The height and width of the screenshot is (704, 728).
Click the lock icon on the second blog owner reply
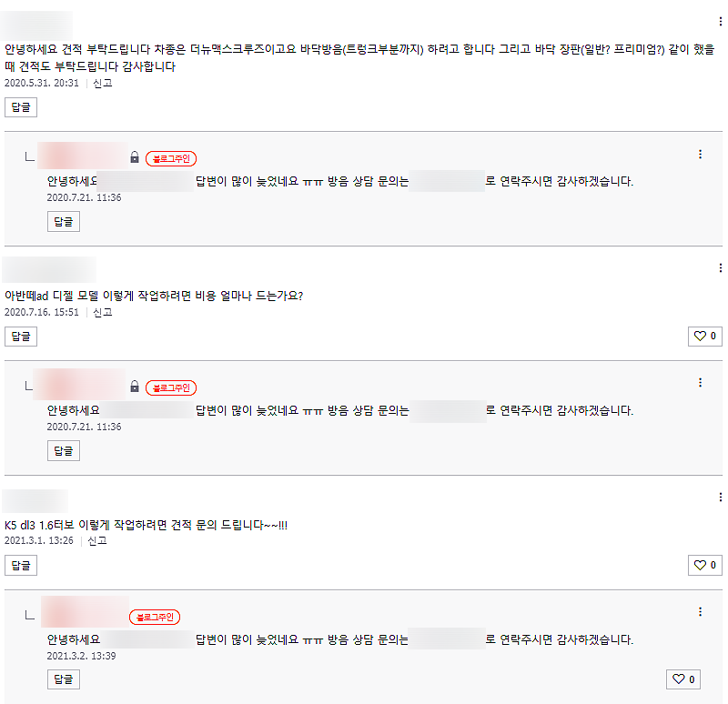[x=135, y=387]
